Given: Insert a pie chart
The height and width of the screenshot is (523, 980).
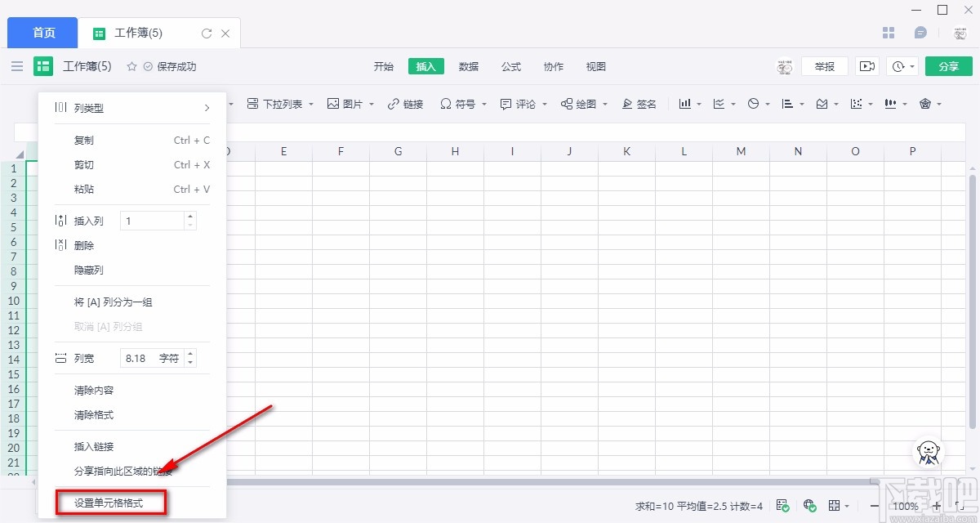Looking at the screenshot, I should [x=754, y=104].
